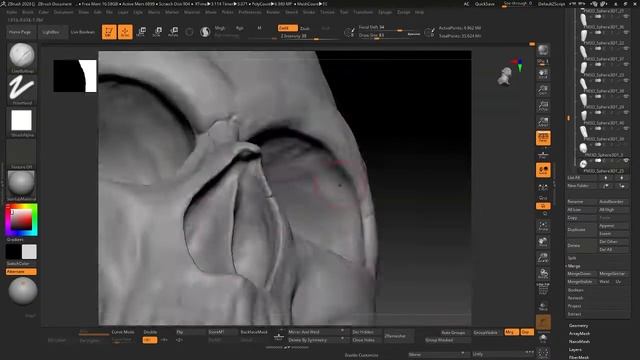The image size is (640, 360).
Task: Expand the Boolean section
Action: coord(576,290)
